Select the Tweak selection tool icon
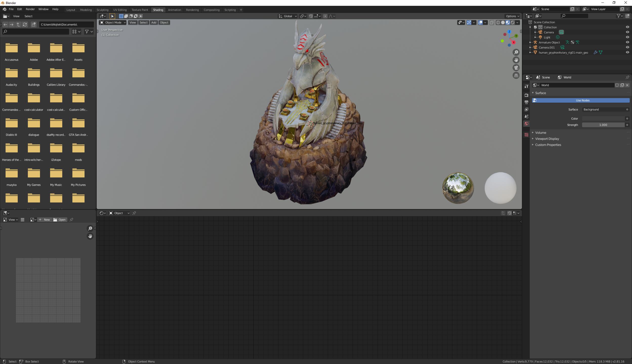The width and height of the screenshot is (632, 364). (112, 16)
